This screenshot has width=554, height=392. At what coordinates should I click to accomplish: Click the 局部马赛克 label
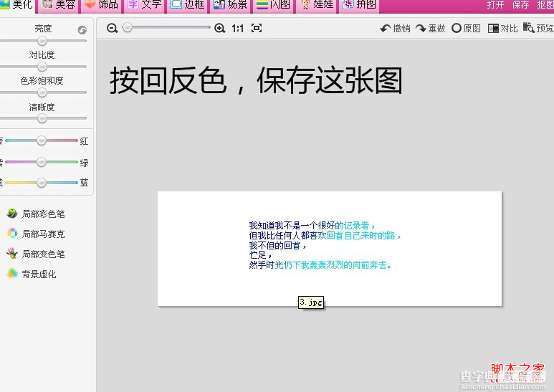click(44, 234)
